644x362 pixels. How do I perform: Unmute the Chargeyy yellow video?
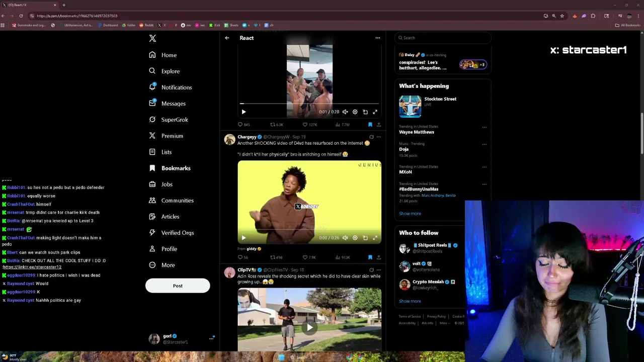[345, 238]
